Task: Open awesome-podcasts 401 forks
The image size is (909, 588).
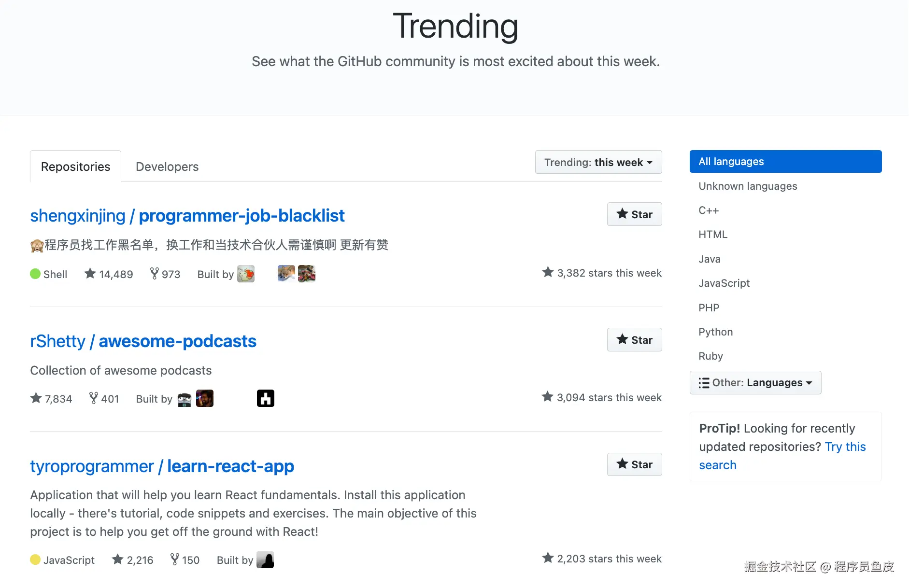Action: pyautogui.click(x=104, y=399)
